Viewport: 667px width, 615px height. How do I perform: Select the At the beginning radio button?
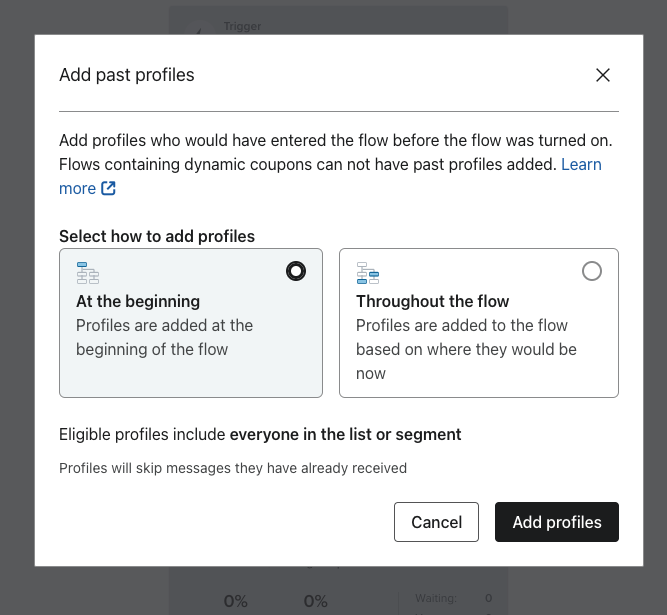296,271
